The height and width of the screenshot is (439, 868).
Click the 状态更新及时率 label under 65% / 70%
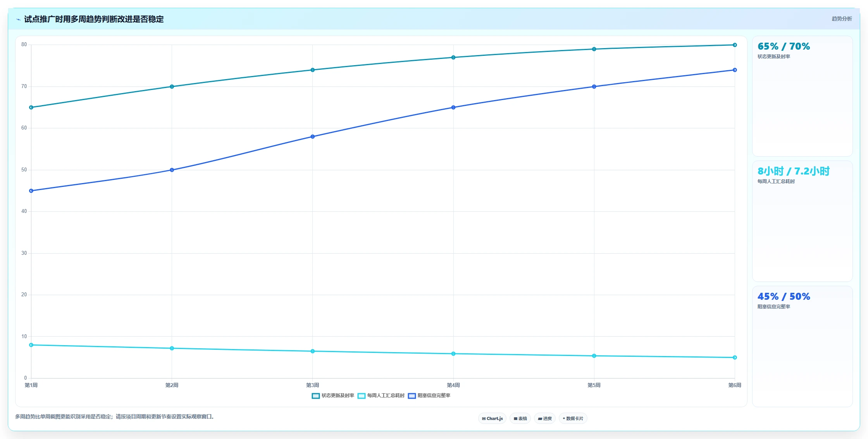tap(774, 57)
